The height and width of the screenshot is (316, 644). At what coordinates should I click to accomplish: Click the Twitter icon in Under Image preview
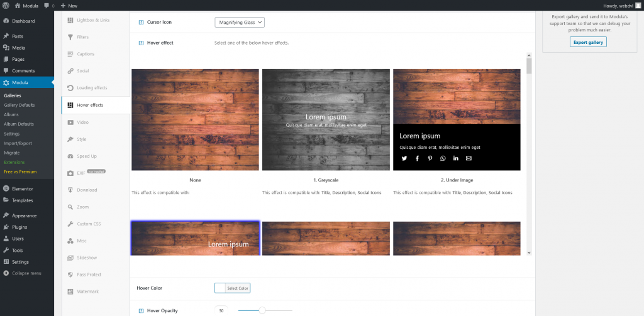[x=404, y=158]
